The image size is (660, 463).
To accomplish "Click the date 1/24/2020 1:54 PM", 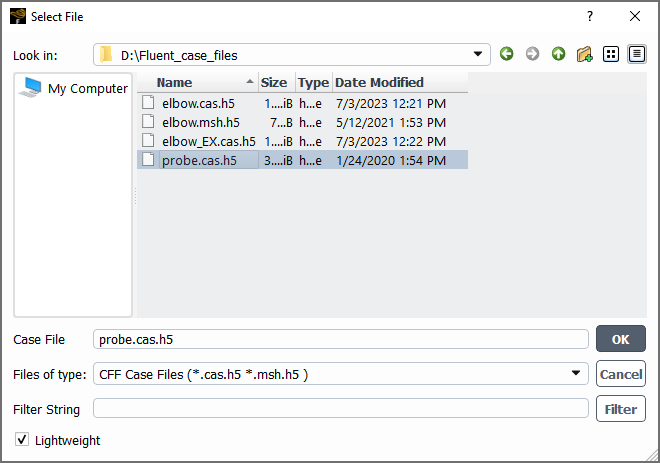I will [391, 160].
